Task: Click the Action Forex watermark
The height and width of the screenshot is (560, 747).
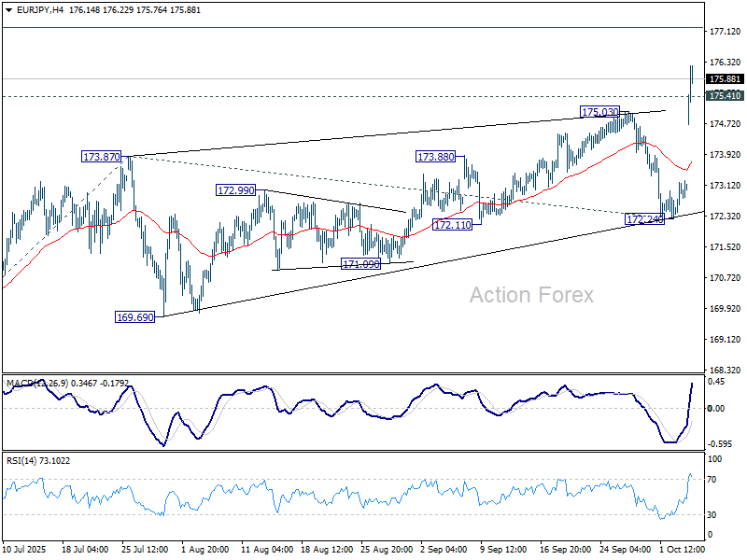Action: 530,296
